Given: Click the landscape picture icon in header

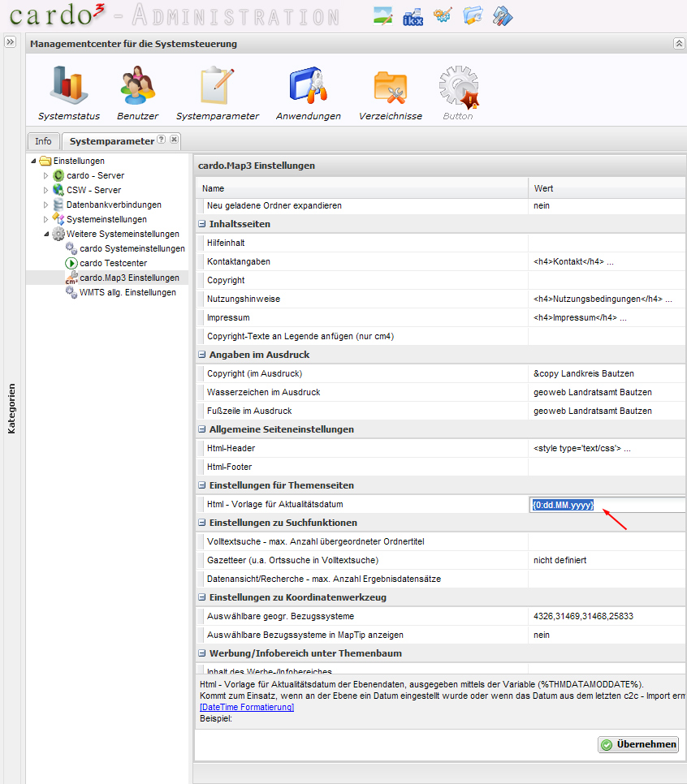Looking at the screenshot, I should (383, 15).
